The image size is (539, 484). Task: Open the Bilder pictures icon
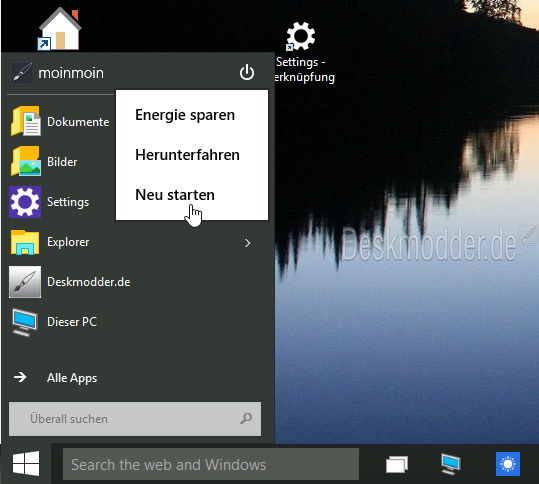pos(25,161)
